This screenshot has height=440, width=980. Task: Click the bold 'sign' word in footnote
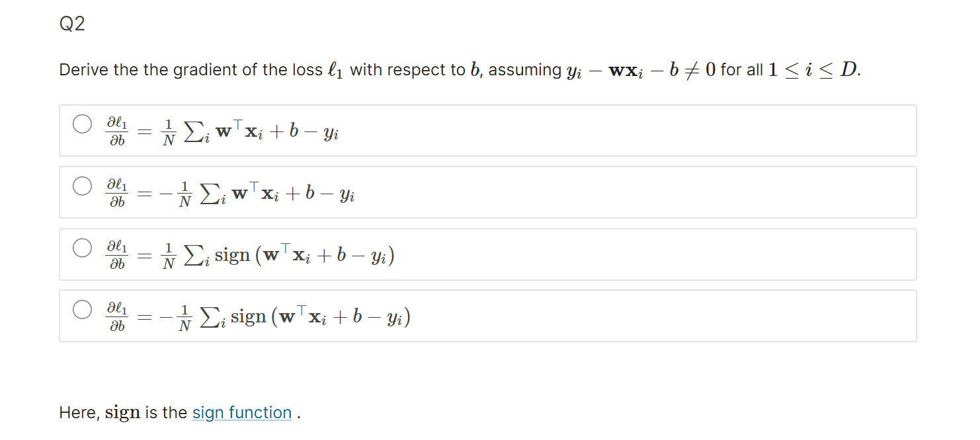coord(123,413)
